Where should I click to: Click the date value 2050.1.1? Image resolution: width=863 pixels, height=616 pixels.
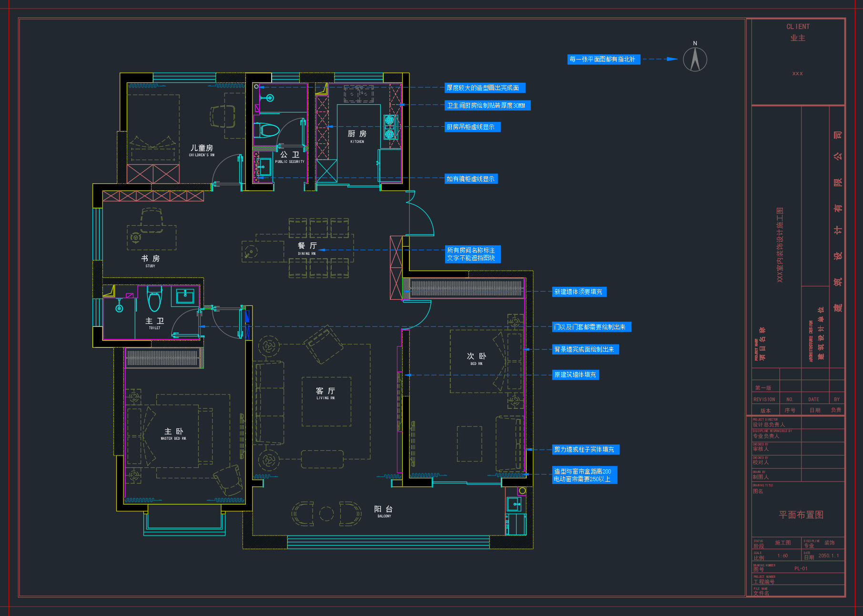[829, 555]
